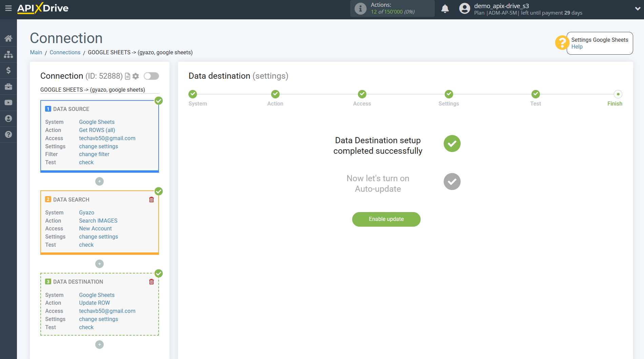This screenshot has height=359, width=644.
Task: Add a block below Data Destination with the plus button
Action: point(99,345)
